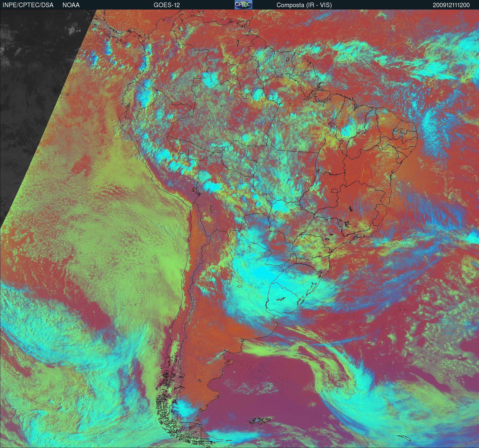Click the INPE/CPTEC/DSA header text
479x448 pixels.
tap(28, 5)
